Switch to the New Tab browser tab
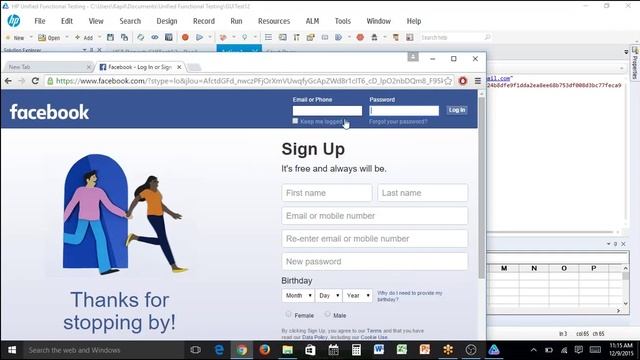640x360 pixels. click(48, 67)
